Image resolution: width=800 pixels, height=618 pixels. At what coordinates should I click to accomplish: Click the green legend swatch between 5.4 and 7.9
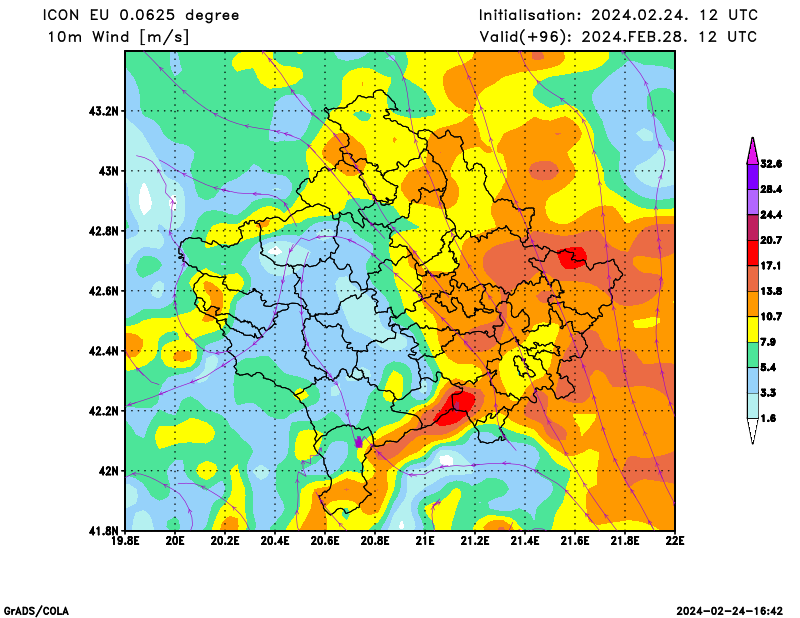(x=753, y=355)
